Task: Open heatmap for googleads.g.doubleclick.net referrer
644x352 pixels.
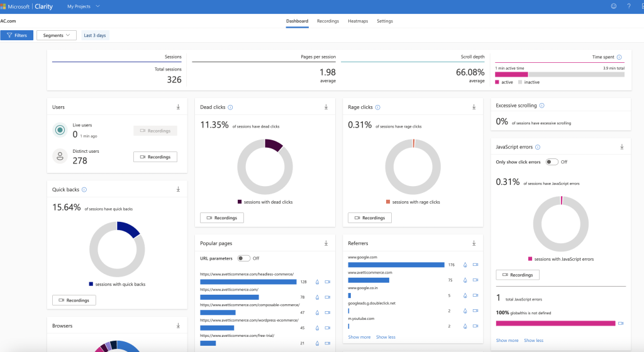Action: tap(465, 311)
